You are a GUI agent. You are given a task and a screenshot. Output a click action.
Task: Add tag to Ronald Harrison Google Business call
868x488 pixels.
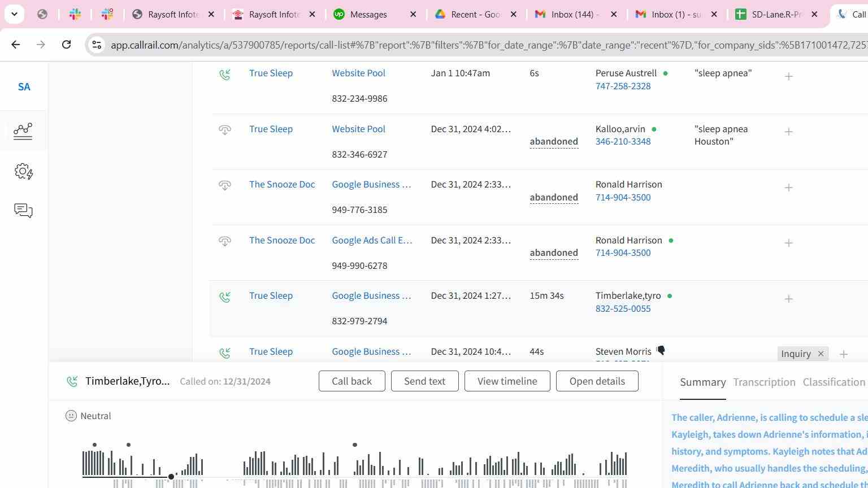click(x=789, y=188)
